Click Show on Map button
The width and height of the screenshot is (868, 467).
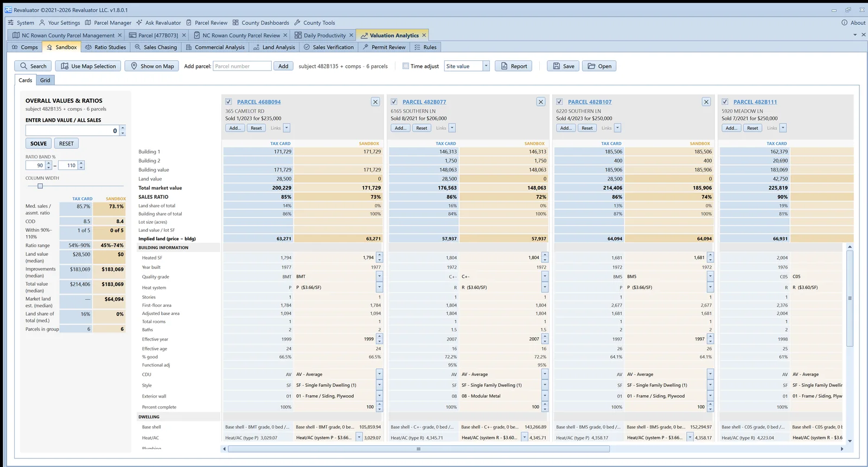[x=152, y=66]
